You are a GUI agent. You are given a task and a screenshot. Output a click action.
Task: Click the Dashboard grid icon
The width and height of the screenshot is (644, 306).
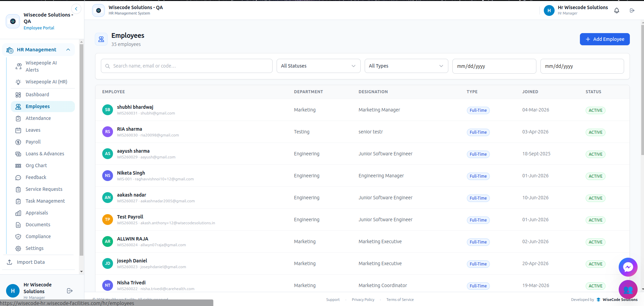18,95
